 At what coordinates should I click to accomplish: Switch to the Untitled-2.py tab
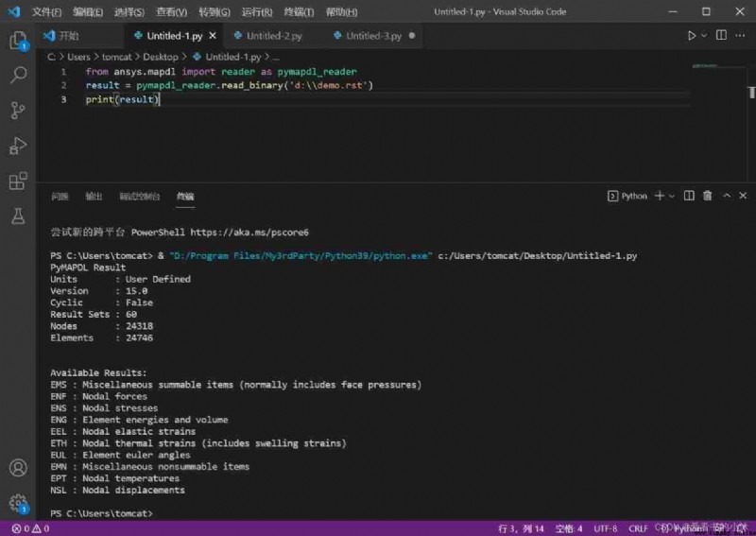[268, 36]
